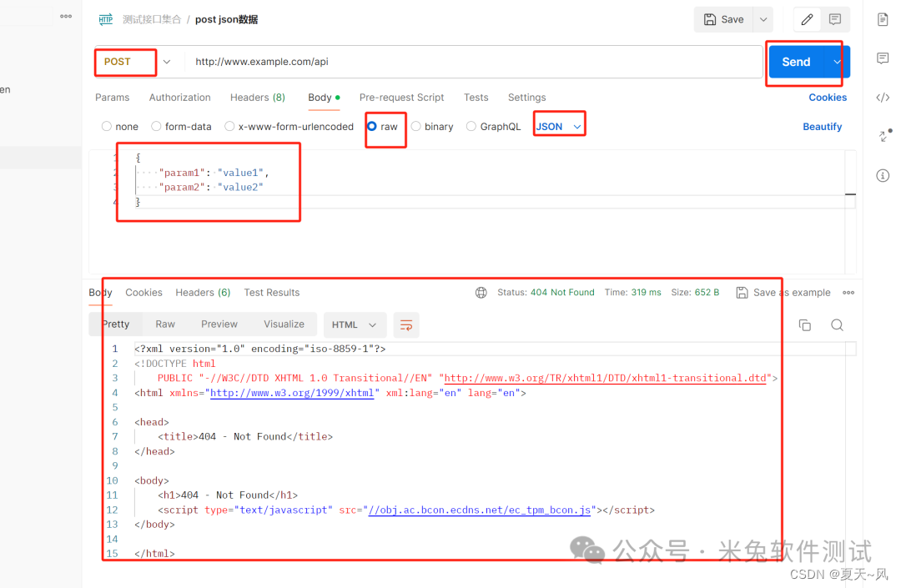
Task: Click the post json数据 request name
Action: 226,19
